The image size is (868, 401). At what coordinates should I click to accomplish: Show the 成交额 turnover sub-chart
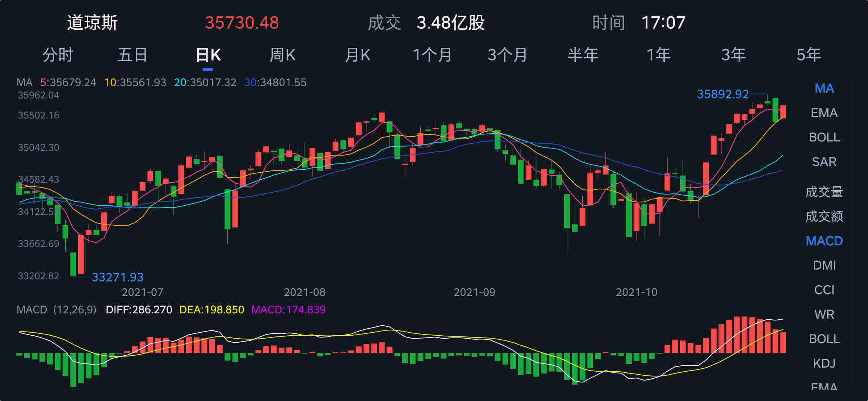coord(824,216)
